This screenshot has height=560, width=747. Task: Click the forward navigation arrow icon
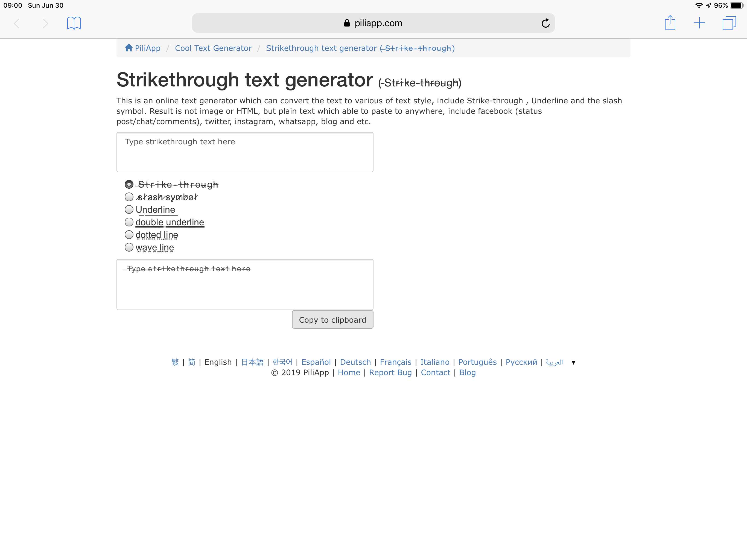pyautogui.click(x=44, y=24)
